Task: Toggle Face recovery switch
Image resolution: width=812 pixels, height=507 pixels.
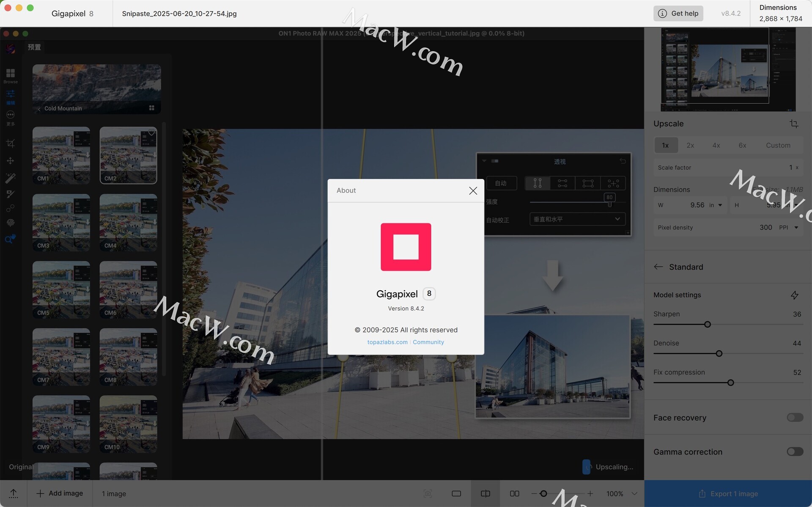Action: [x=795, y=418]
